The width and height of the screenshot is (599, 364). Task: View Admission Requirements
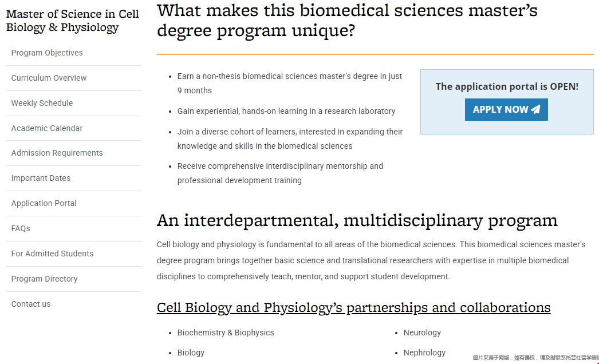point(57,153)
